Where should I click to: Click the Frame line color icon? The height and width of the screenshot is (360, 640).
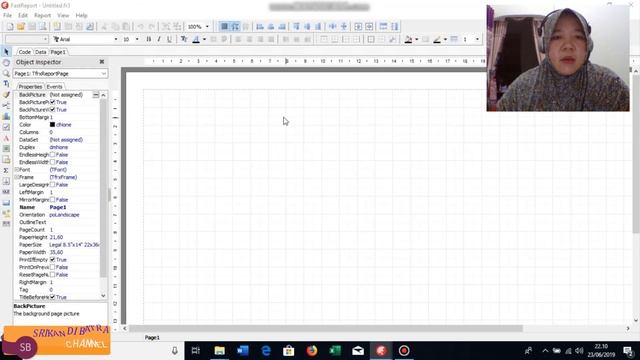click(x=437, y=39)
